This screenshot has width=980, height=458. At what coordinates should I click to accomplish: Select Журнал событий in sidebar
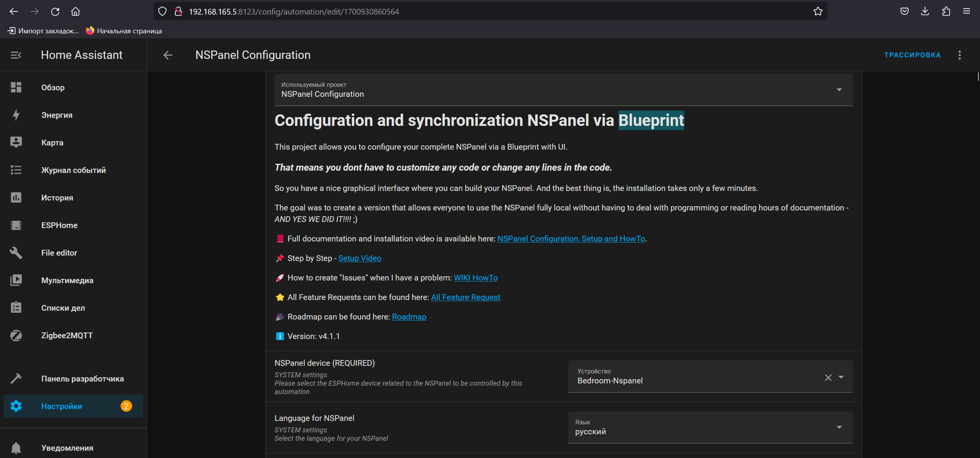74,170
